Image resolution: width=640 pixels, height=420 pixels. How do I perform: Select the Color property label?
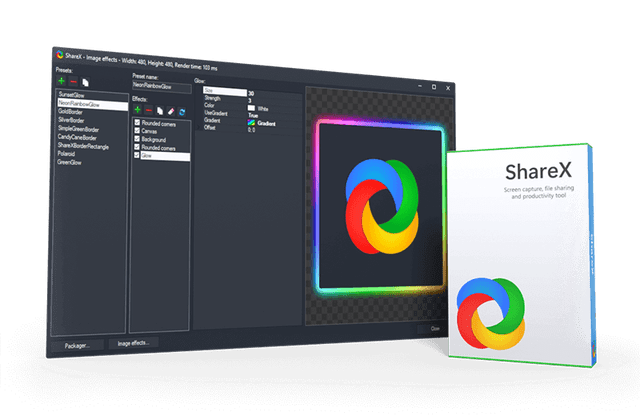click(x=209, y=105)
